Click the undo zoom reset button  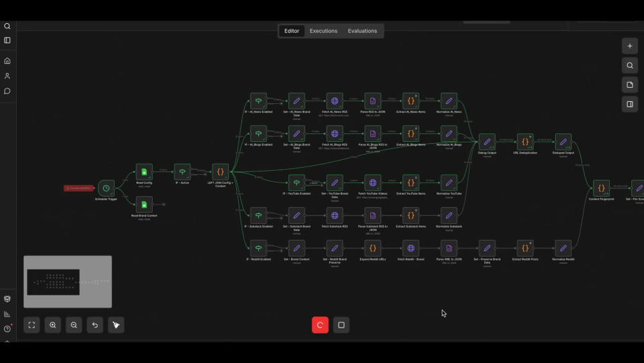click(95, 325)
